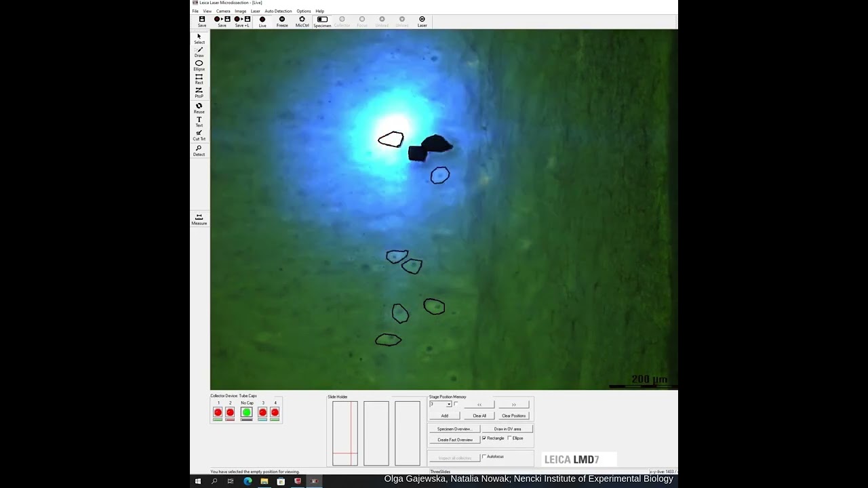This screenshot has width=868, height=488.
Task: Open File Explorer from taskbar
Action: (264, 481)
